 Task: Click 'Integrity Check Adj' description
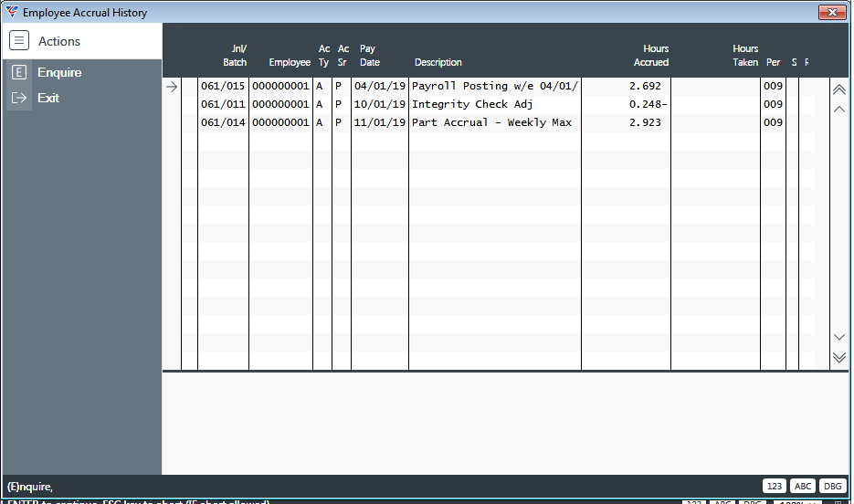click(472, 104)
